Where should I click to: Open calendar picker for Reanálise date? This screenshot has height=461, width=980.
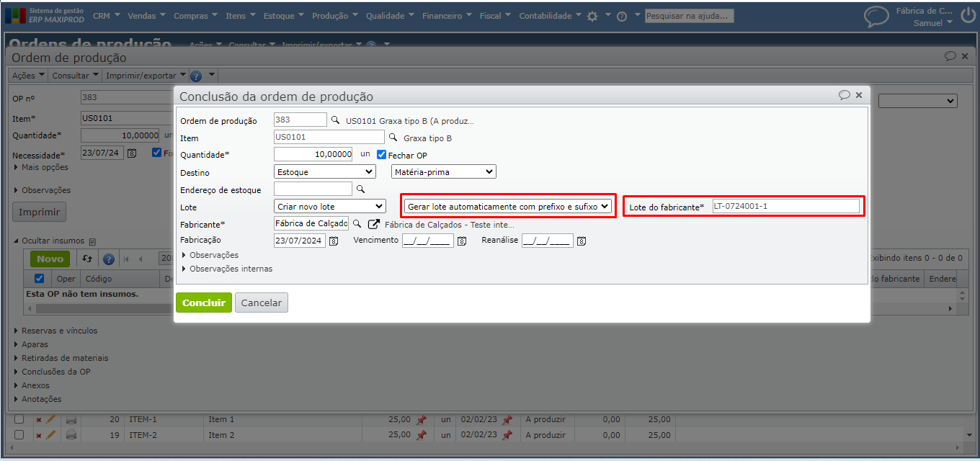pyautogui.click(x=582, y=241)
